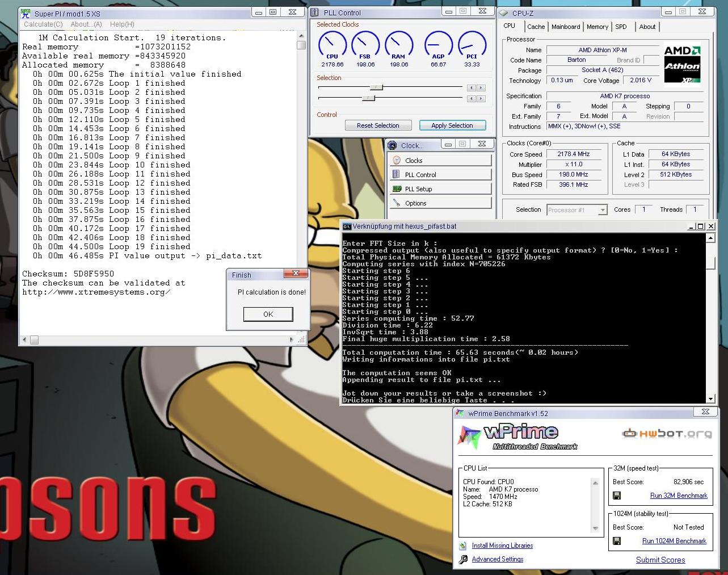The image size is (728, 575).
Task: Click the Clocks icon in the ClockGen menu
Action: [397, 161]
